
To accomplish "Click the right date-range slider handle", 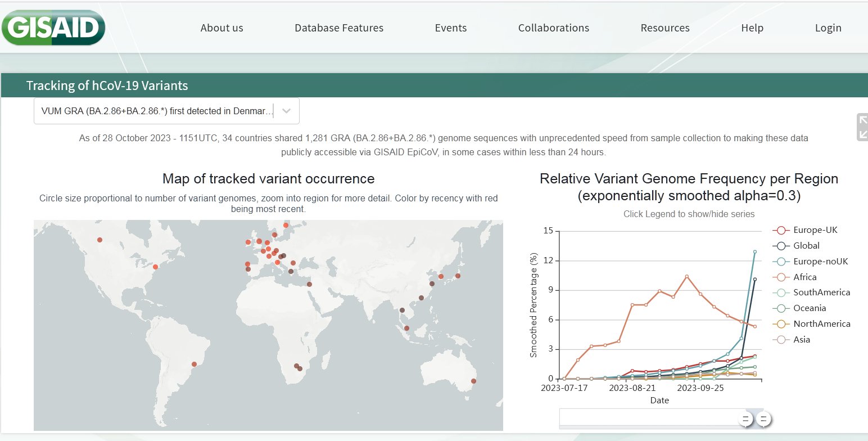I will tap(763, 419).
